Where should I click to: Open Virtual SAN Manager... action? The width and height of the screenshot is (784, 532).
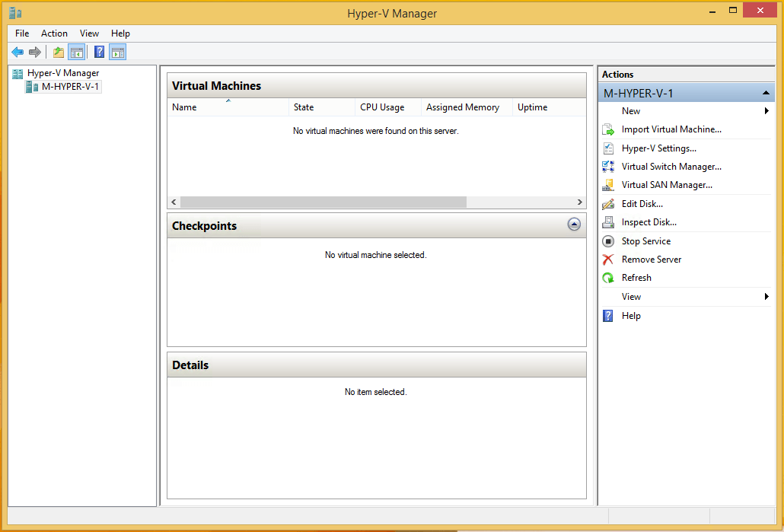point(667,185)
